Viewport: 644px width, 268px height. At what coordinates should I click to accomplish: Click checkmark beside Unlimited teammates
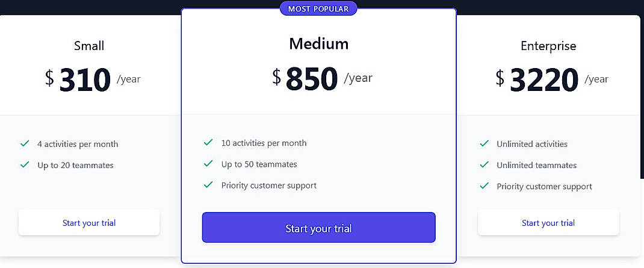(484, 164)
